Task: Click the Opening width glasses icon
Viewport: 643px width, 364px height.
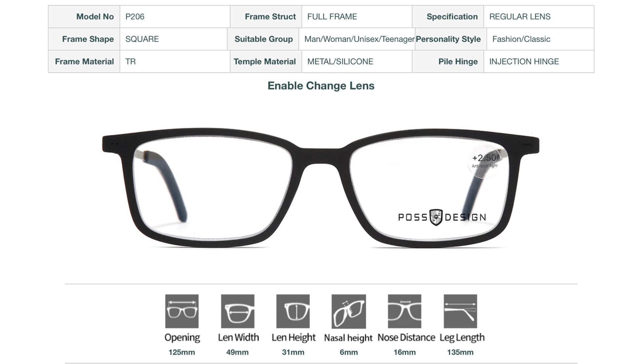Action: pos(182,311)
